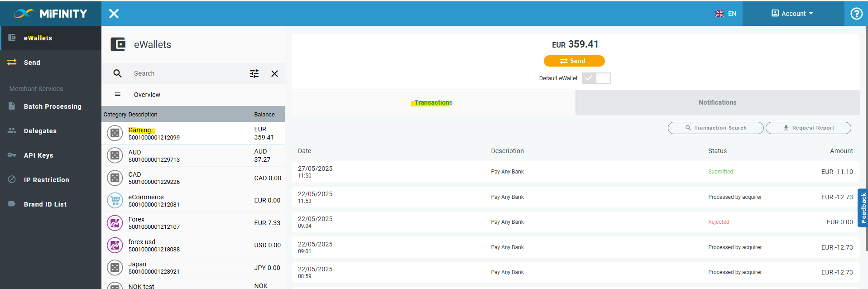
Task: Close the side panel with the X icon
Action: 114,14
